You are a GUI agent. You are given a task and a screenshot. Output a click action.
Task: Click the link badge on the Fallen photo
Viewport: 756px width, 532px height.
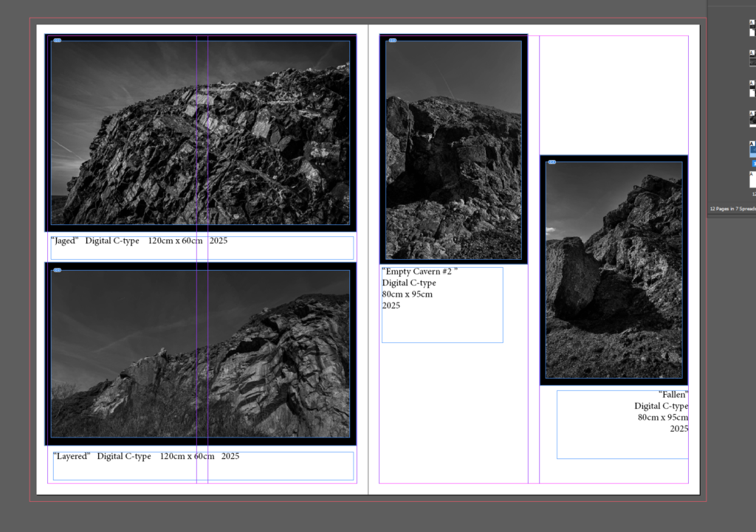(552, 162)
